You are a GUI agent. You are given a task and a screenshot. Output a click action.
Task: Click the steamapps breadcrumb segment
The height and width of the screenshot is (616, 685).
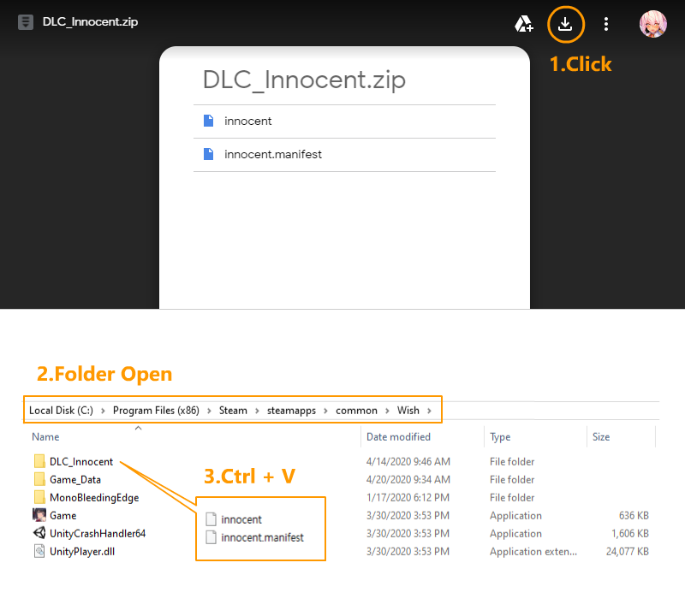291,411
